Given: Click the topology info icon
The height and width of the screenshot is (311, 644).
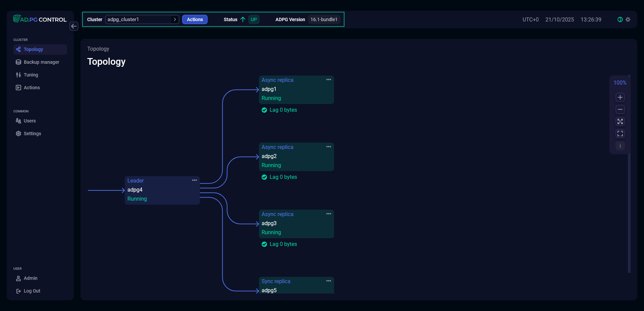Looking at the screenshot, I should click(x=620, y=146).
